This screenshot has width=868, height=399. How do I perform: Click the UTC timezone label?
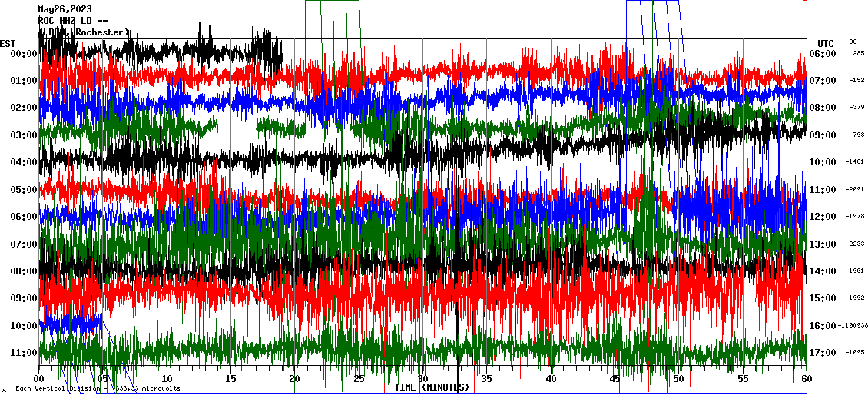[826, 43]
